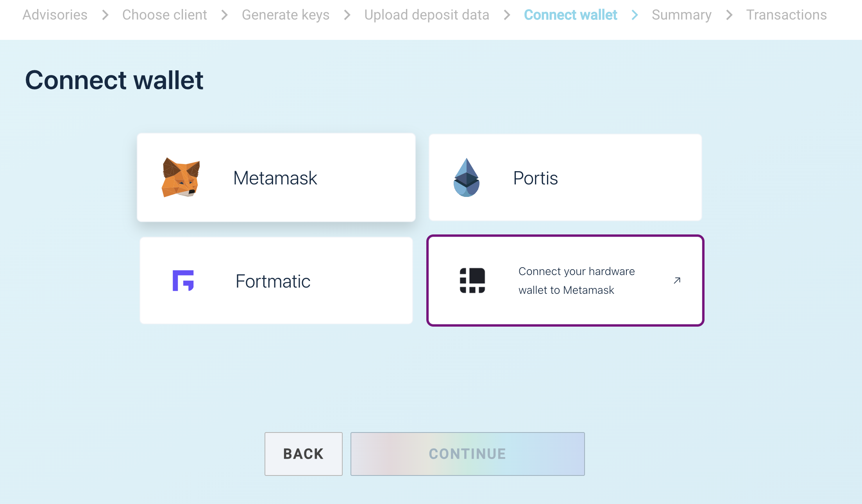Screen dimensions: 862x504
Task: Click the external link arrow icon
Action: click(677, 281)
